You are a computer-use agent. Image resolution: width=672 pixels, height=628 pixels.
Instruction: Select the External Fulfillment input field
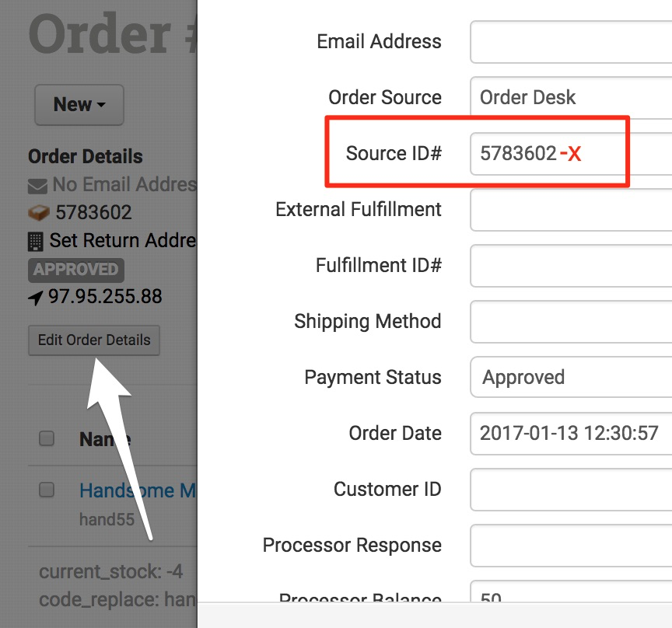click(x=572, y=210)
